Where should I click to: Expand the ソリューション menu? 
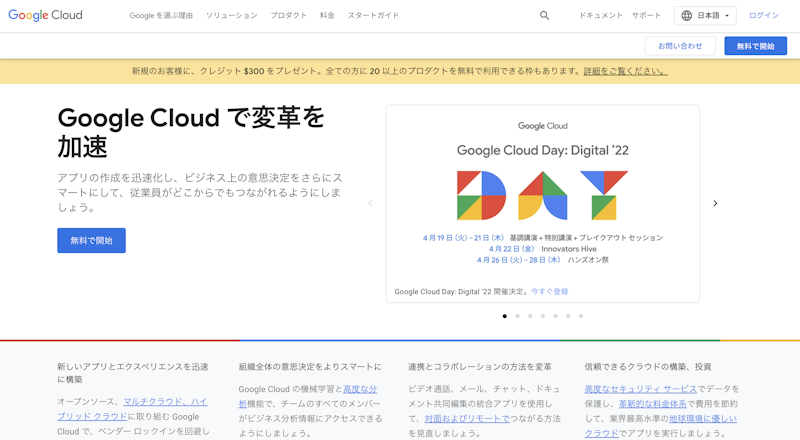click(231, 16)
